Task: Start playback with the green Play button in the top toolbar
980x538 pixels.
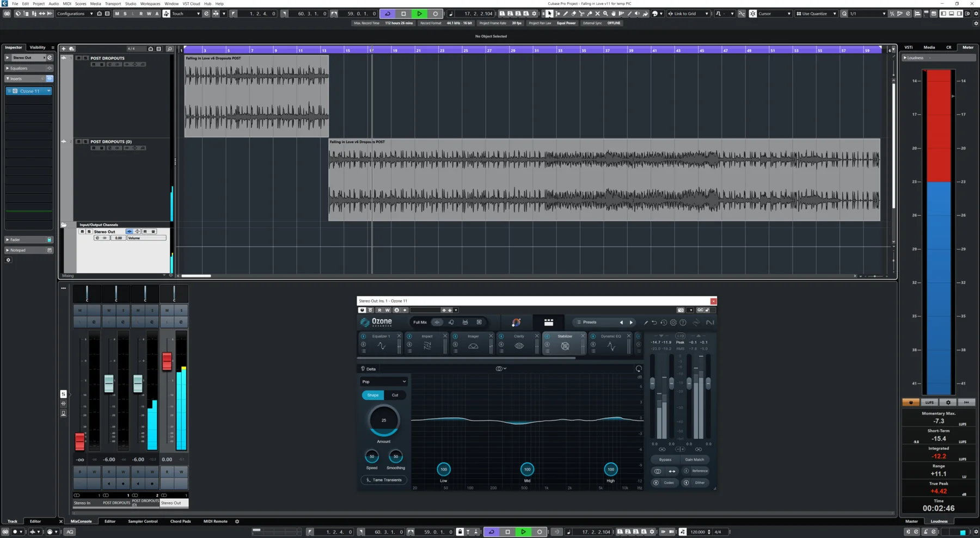Action: 419,14
